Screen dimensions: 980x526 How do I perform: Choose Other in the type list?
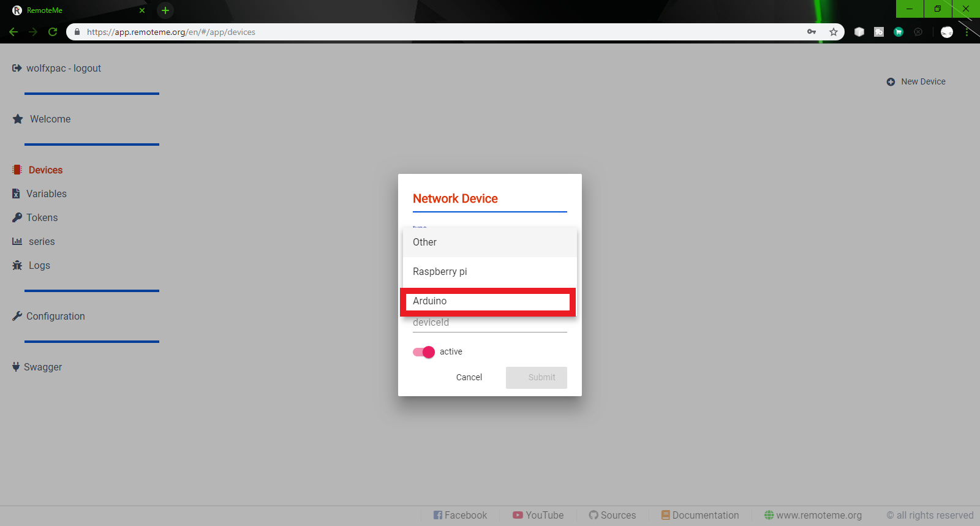pyautogui.click(x=490, y=242)
